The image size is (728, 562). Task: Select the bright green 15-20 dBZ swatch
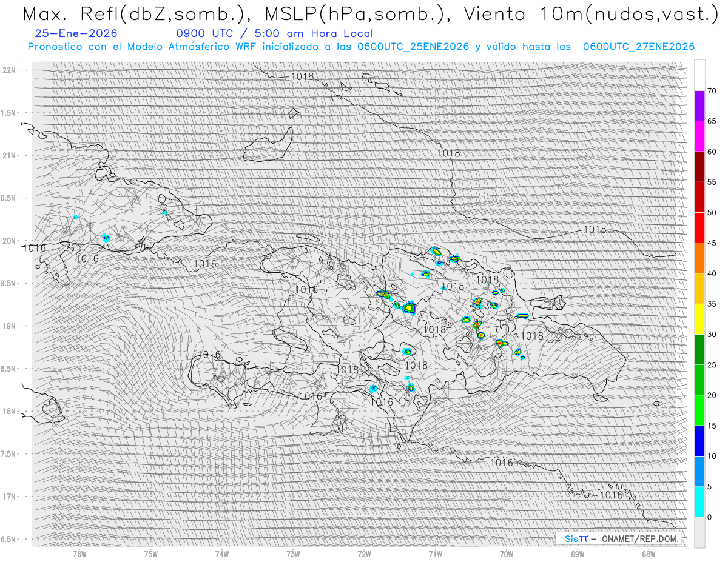[699, 410]
